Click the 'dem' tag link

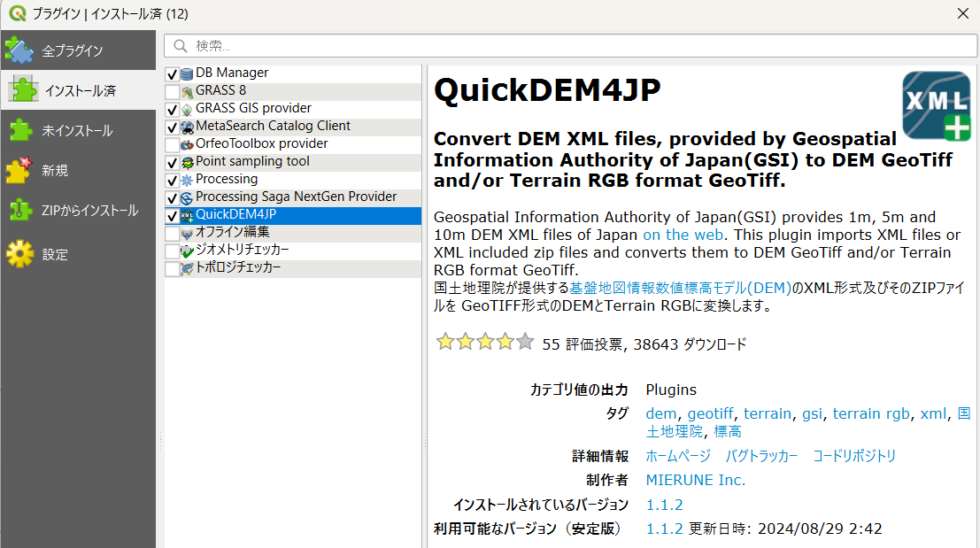coord(661,413)
